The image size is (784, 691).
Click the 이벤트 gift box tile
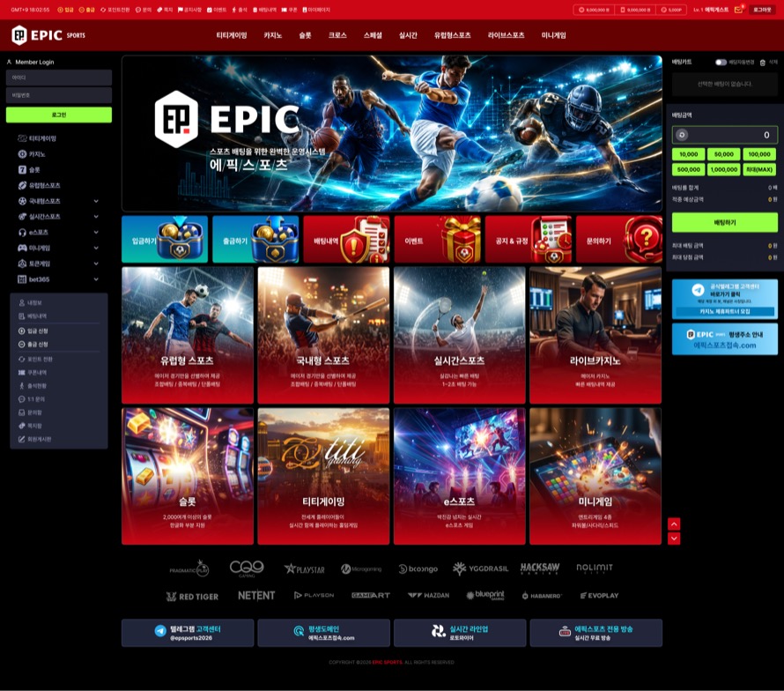point(438,240)
